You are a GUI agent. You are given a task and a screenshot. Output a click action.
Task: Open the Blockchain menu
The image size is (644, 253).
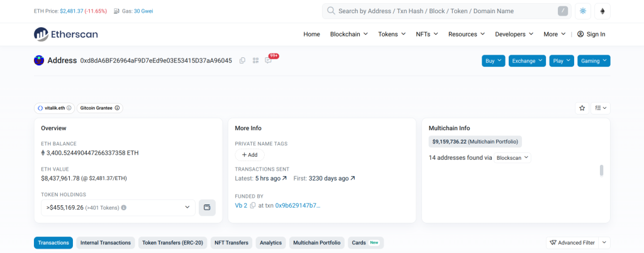[x=349, y=34]
